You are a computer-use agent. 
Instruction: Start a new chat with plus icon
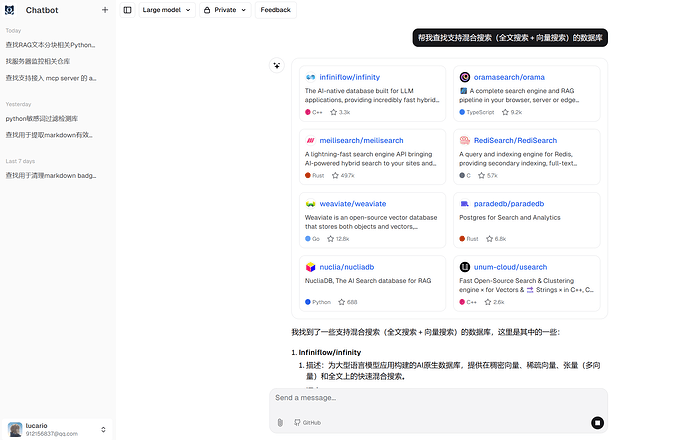tap(105, 10)
